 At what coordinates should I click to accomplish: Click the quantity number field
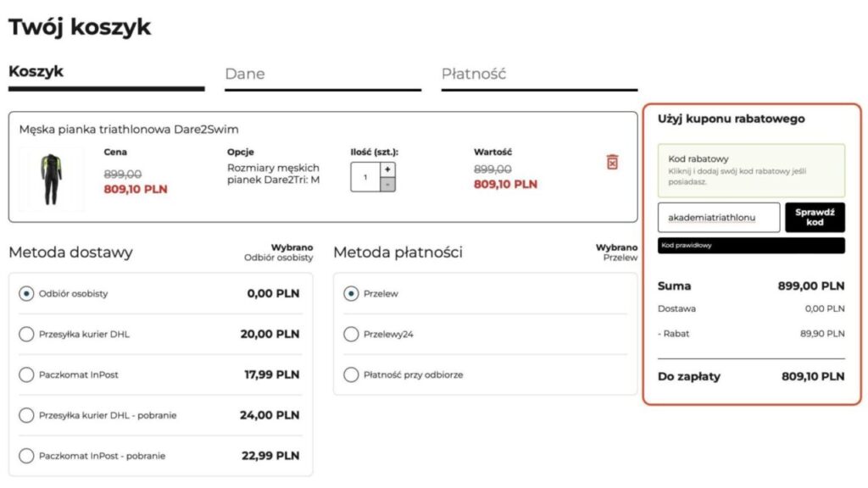tap(365, 177)
